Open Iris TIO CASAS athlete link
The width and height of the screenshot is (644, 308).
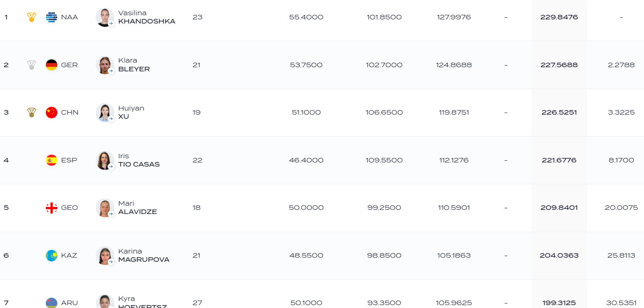[139, 160]
